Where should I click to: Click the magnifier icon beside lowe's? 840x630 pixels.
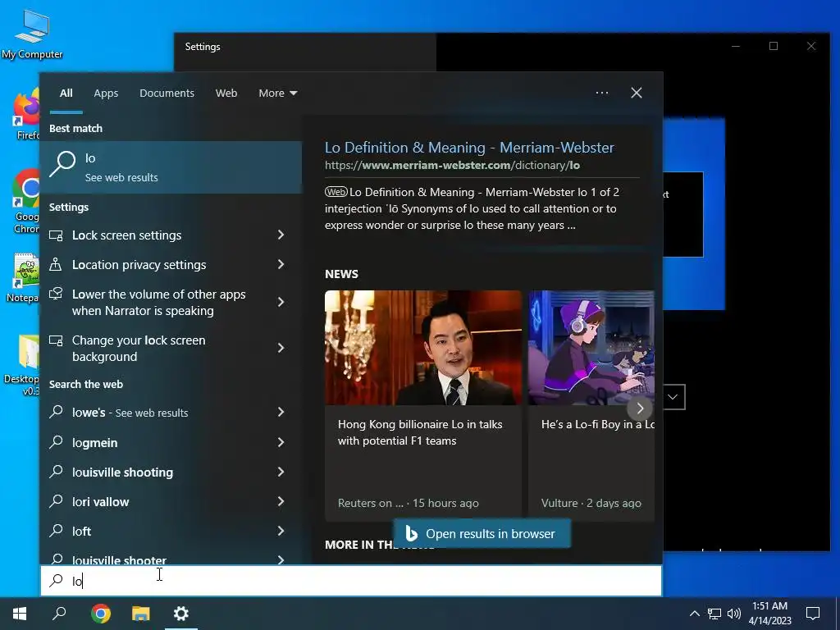(x=56, y=412)
